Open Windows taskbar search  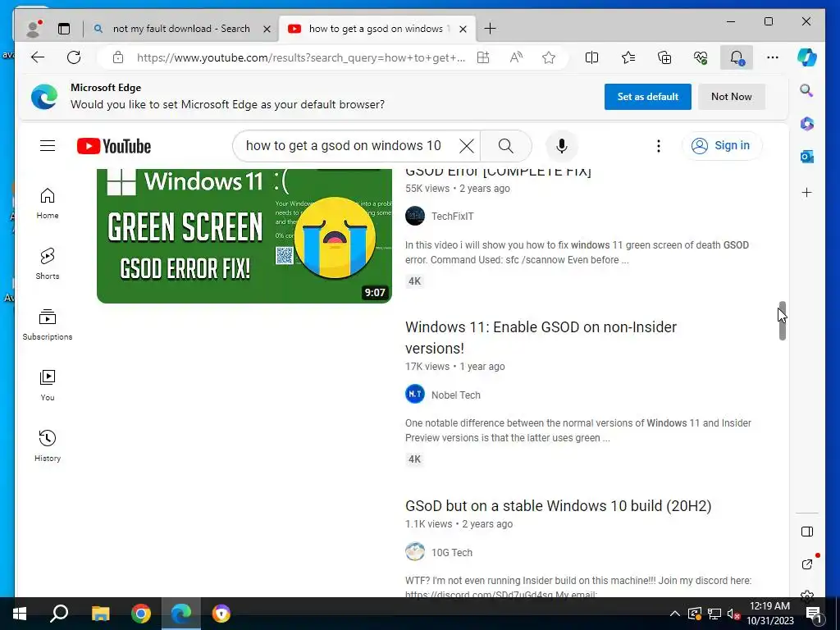click(x=59, y=614)
